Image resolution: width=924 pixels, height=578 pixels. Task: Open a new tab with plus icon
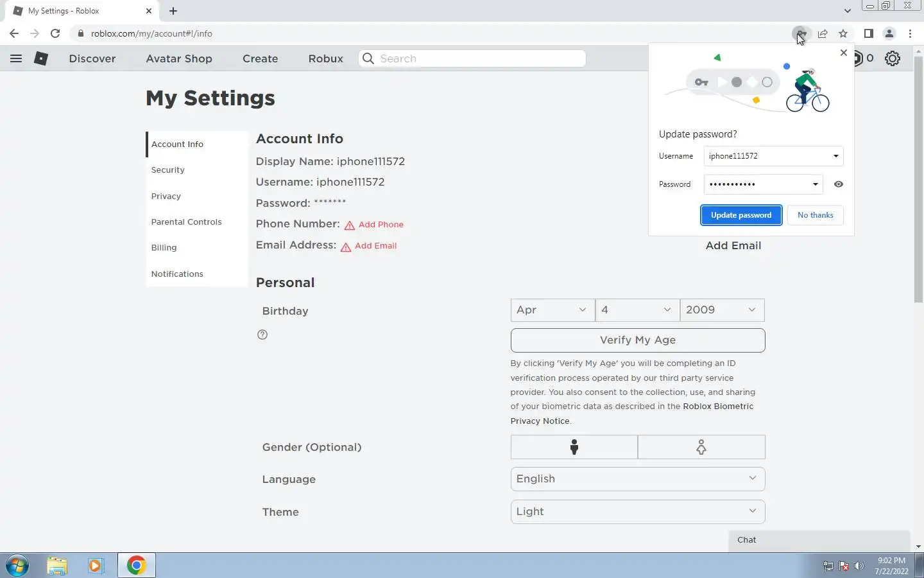pos(173,11)
